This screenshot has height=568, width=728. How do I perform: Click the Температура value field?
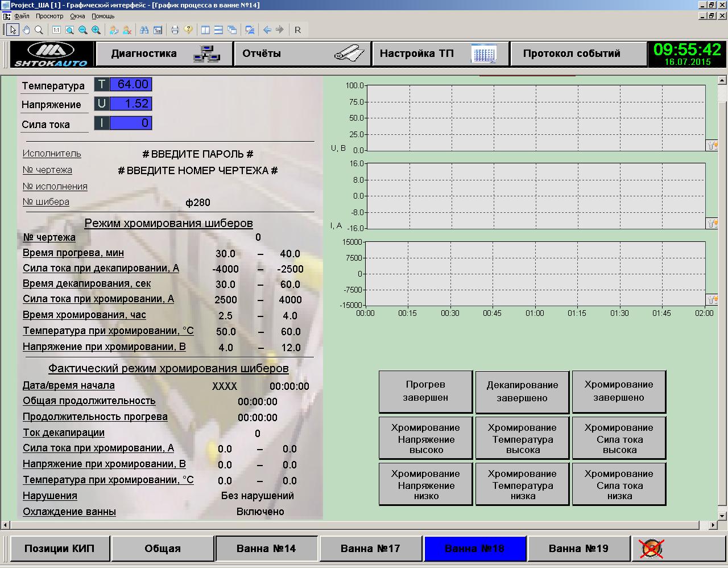[130, 85]
